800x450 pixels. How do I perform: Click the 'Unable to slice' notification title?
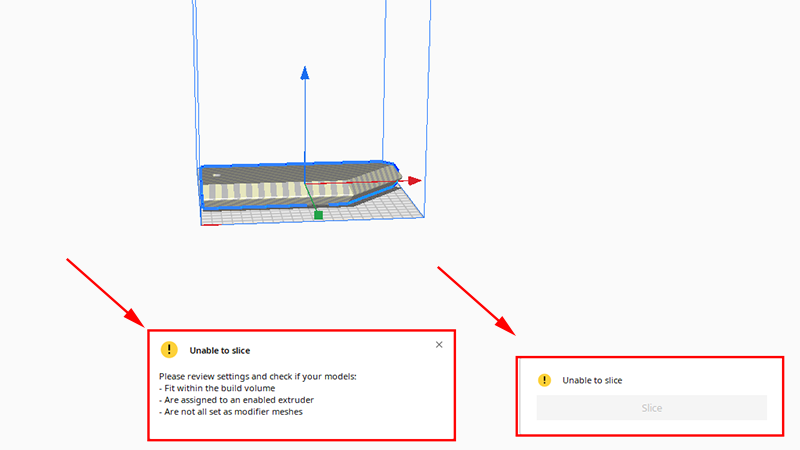pos(220,351)
